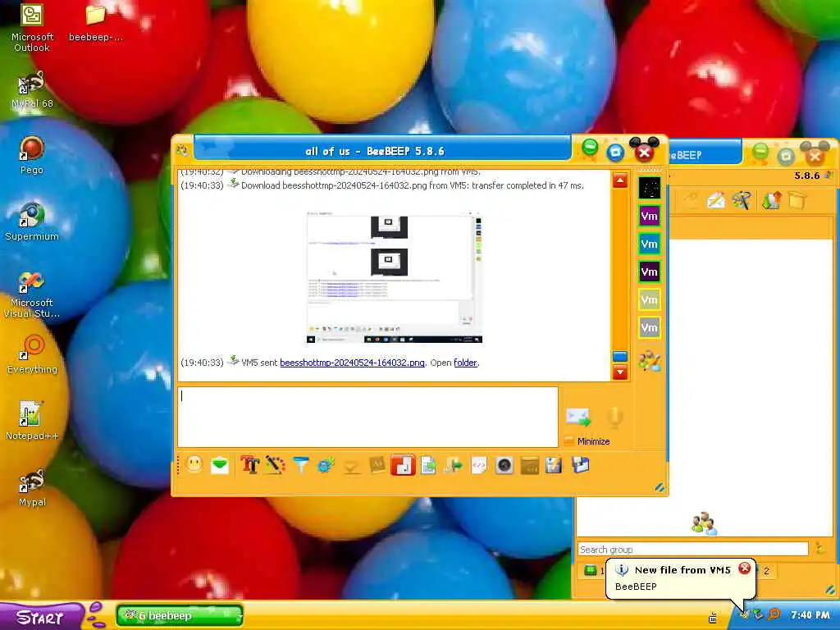This screenshot has width=840, height=630.
Task: Click the system clock showing 7:40 PM
Action: 810,615
